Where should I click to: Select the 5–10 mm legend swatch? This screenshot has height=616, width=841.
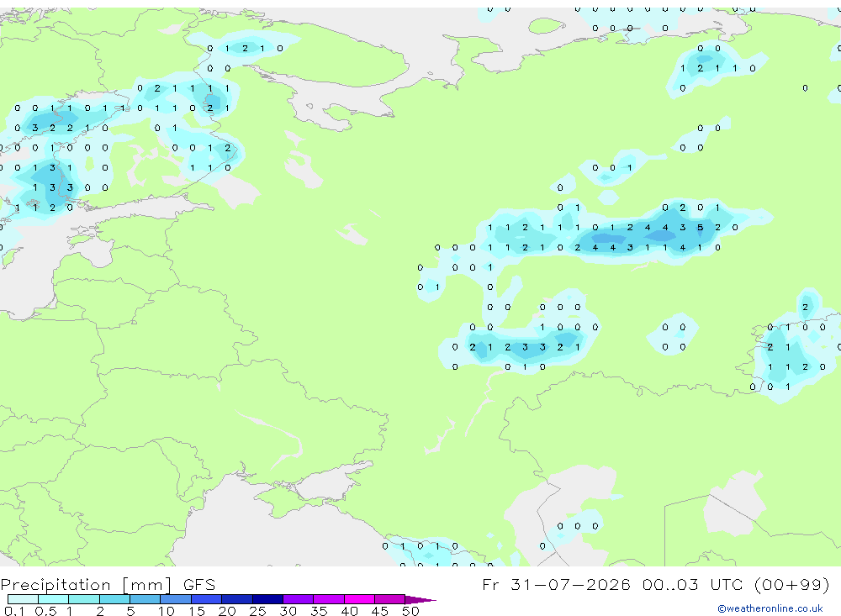click(x=145, y=599)
